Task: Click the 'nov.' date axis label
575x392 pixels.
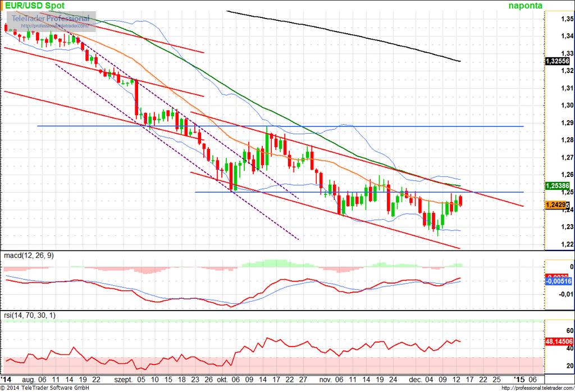Action: click(x=325, y=380)
